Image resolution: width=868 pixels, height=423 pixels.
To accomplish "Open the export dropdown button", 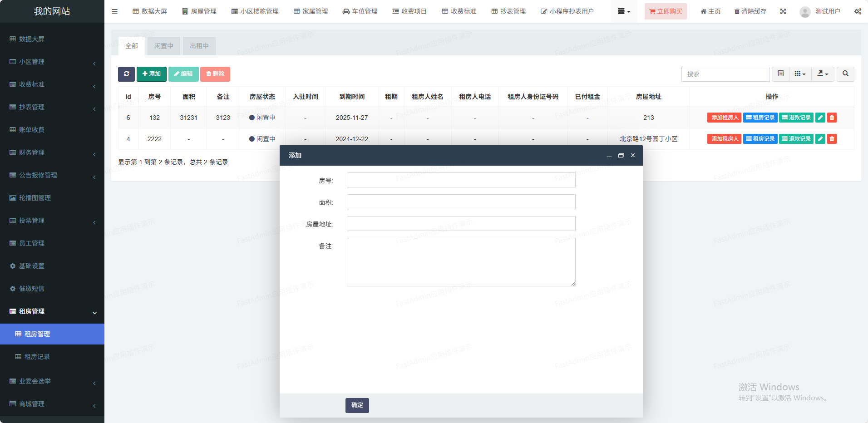I will click(823, 74).
